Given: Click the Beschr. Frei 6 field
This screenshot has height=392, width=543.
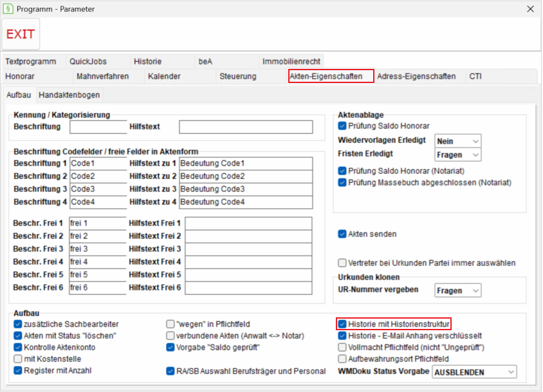Looking at the screenshot, I should tap(98, 288).
